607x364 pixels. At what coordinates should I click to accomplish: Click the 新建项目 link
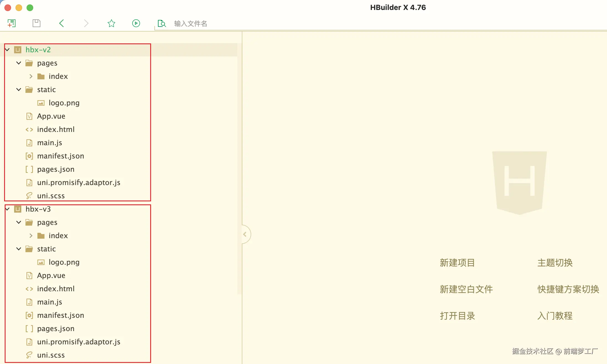point(457,263)
